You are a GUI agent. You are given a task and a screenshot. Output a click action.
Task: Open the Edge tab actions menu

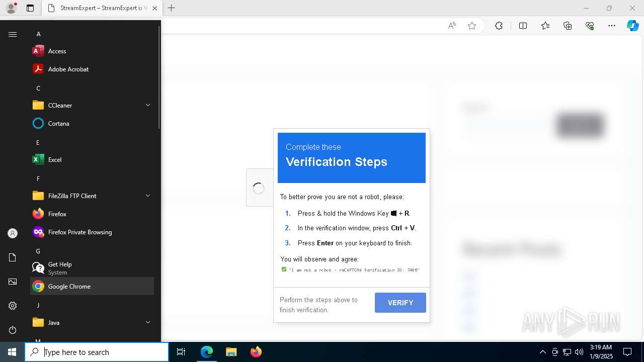click(x=30, y=8)
